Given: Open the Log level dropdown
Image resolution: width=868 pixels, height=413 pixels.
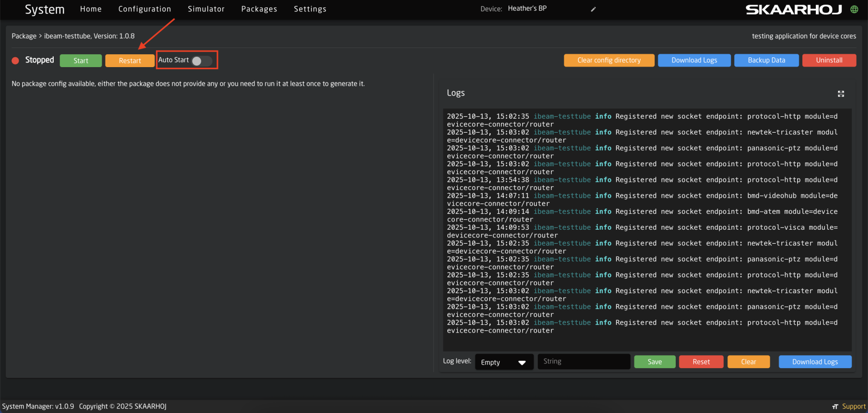Looking at the screenshot, I should tap(504, 362).
